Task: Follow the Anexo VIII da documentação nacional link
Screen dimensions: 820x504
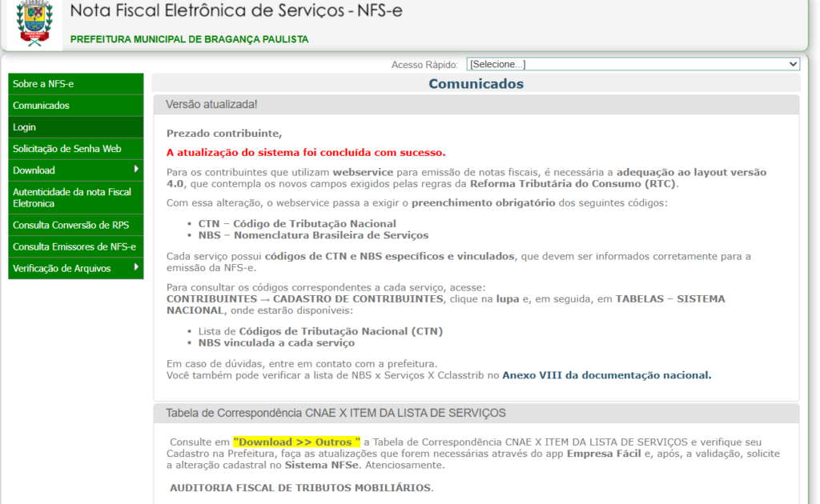Action: click(x=606, y=374)
